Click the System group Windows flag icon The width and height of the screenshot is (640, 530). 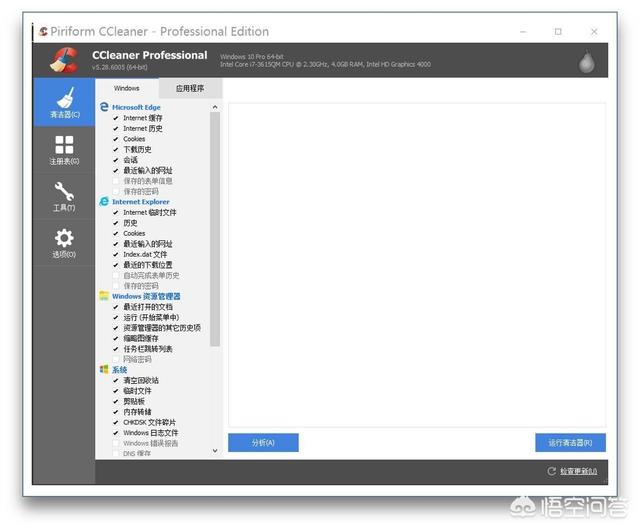104,369
